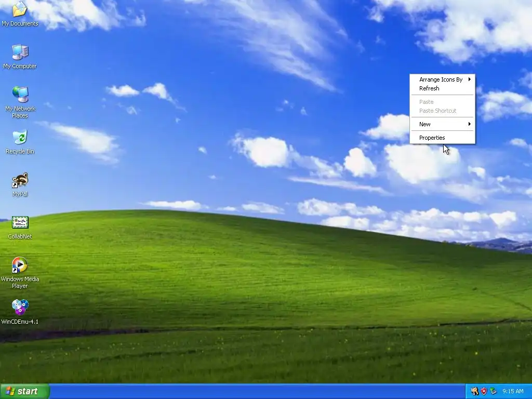Choose Properties from the context menu
Viewport: 532px width, 399px height.
443,138
